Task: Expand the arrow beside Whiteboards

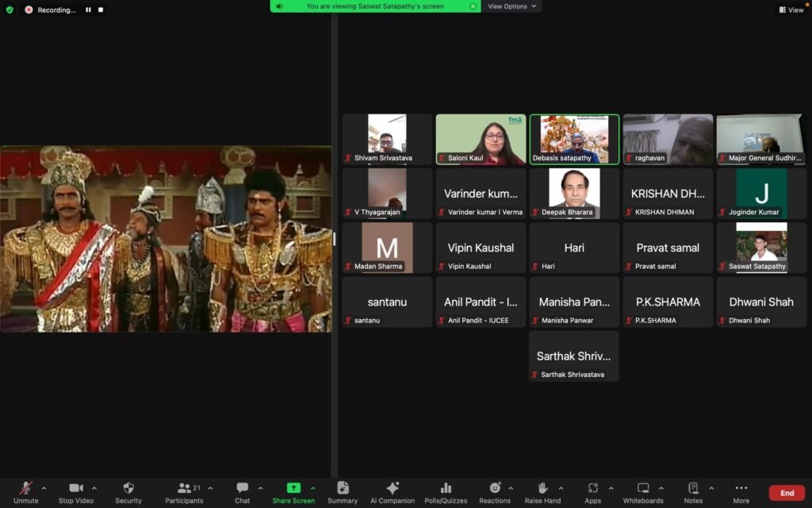Action: (661, 488)
